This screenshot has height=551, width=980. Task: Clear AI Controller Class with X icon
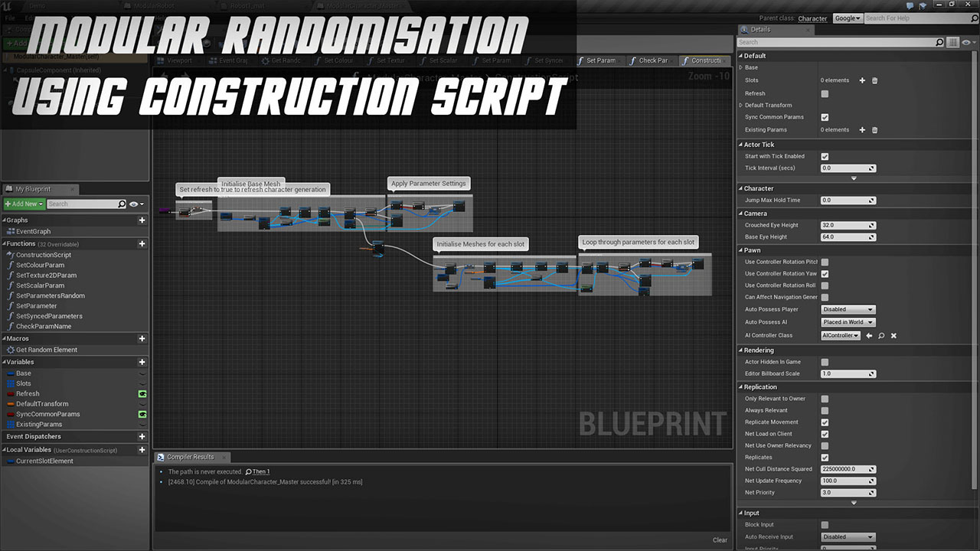893,336
